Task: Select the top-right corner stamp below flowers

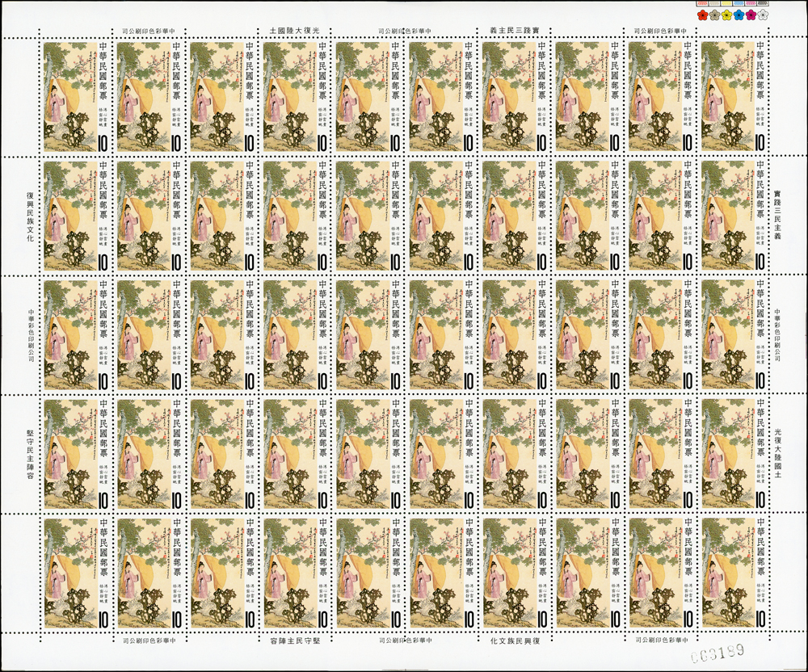Action: (734, 97)
